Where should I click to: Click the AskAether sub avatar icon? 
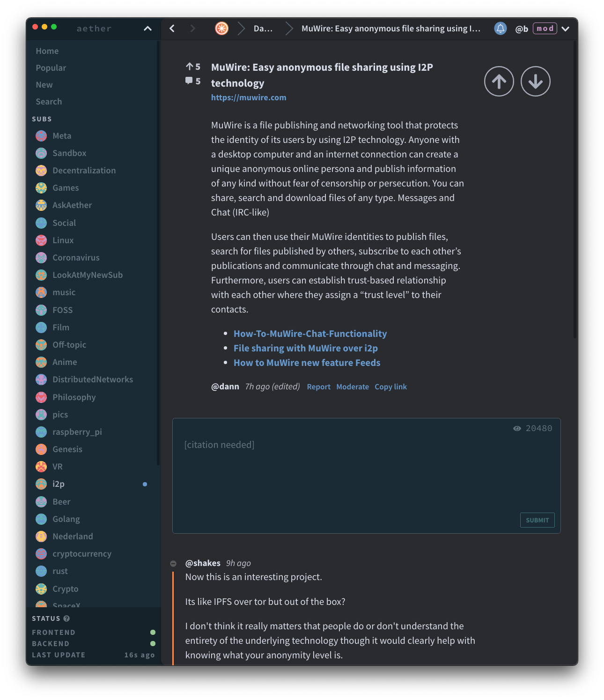click(41, 205)
